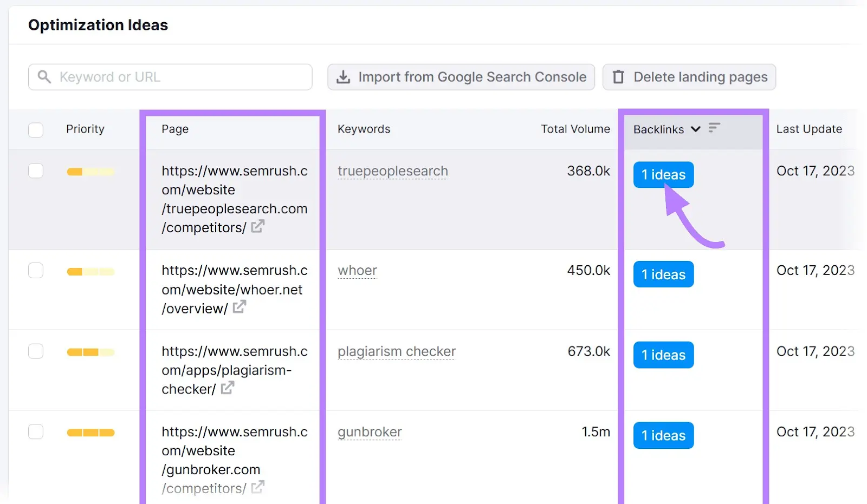
Task: Open the plagiarism checker keyword link
Action: (x=396, y=351)
